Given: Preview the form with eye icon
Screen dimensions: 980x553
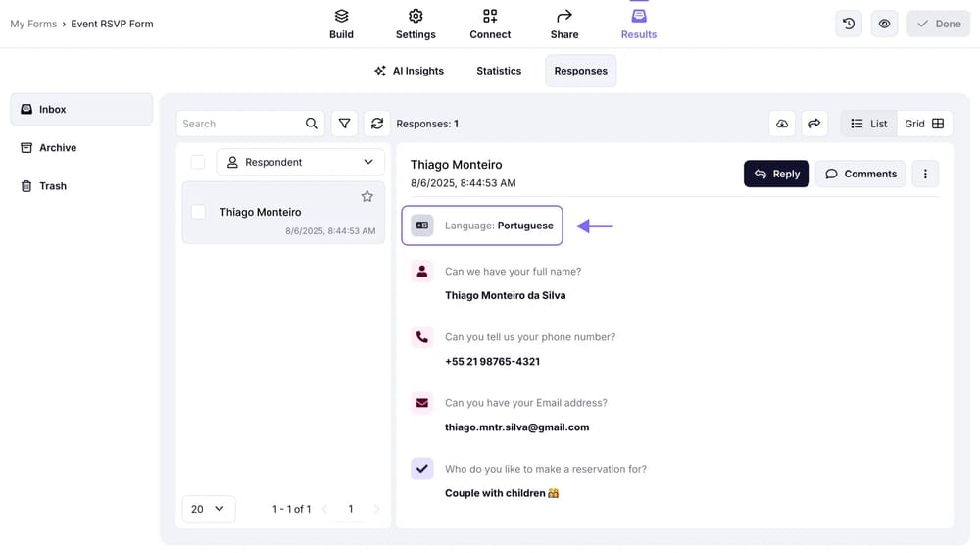Looking at the screenshot, I should pos(884,24).
